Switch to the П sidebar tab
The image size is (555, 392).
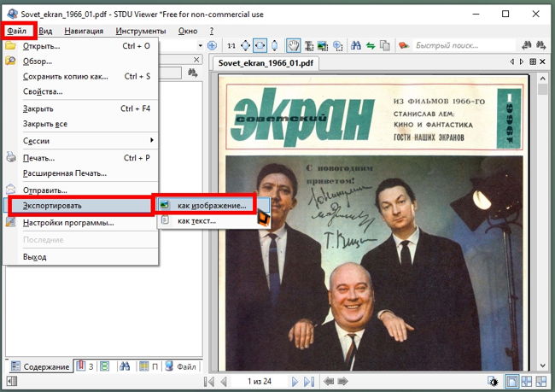(149, 366)
